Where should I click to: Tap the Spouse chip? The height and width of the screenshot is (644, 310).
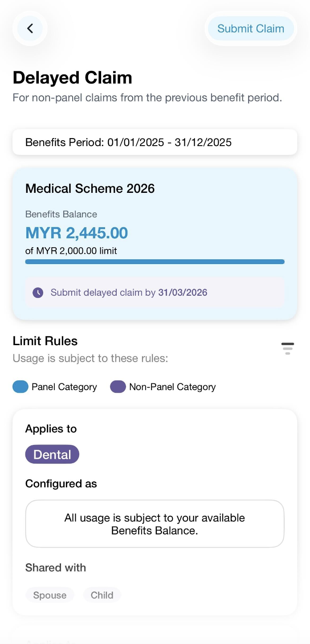(49, 595)
